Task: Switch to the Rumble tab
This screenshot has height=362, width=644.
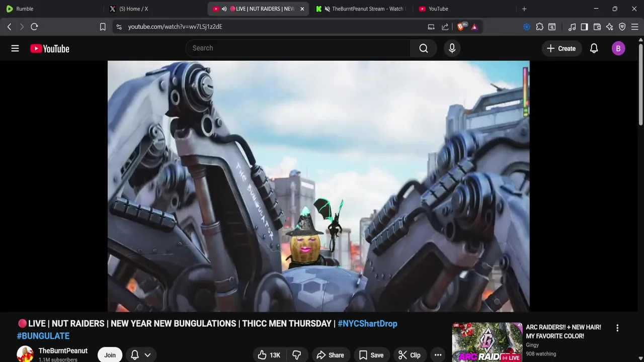Action: click(x=53, y=9)
